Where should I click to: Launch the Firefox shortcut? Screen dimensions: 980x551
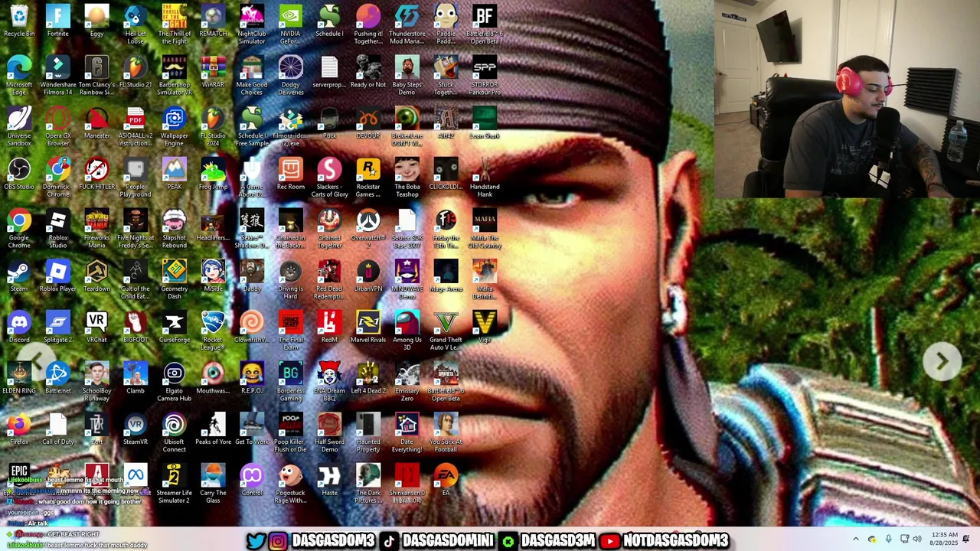pos(19,429)
